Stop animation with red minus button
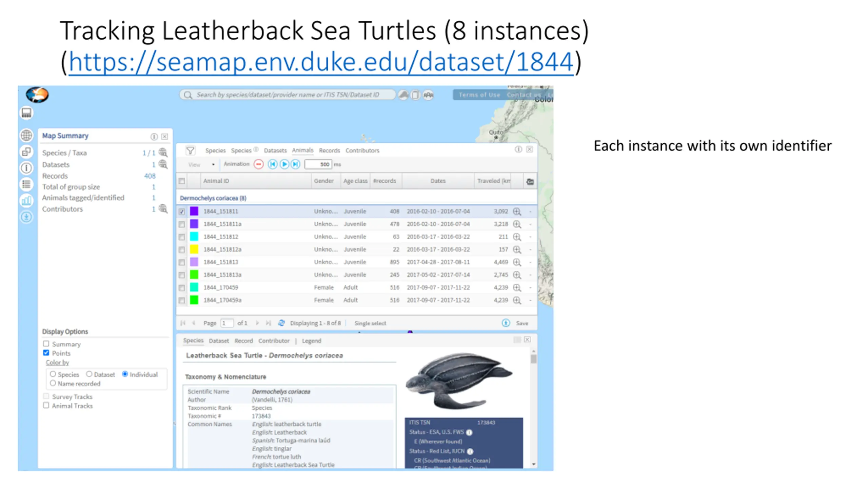 (x=259, y=164)
